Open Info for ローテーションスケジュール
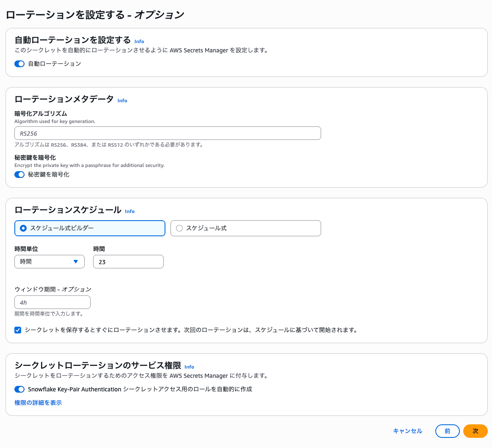This screenshot has height=448, width=492. coord(130,211)
